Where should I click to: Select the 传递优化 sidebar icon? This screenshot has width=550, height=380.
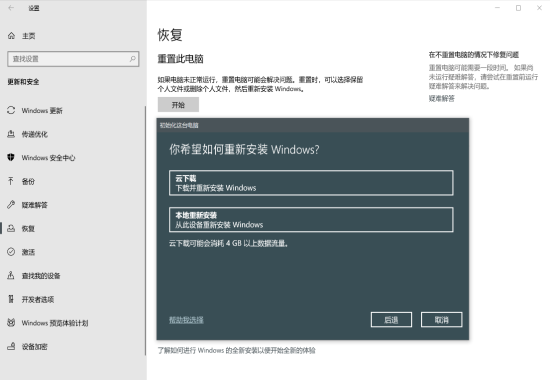11,134
